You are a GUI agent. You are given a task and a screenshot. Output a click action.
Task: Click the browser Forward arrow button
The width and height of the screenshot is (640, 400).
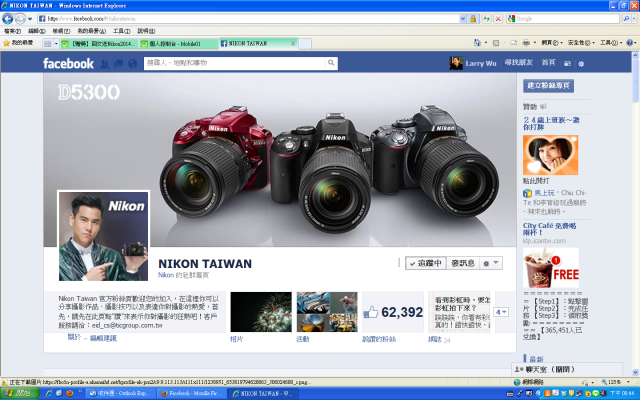click(x=20, y=19)
